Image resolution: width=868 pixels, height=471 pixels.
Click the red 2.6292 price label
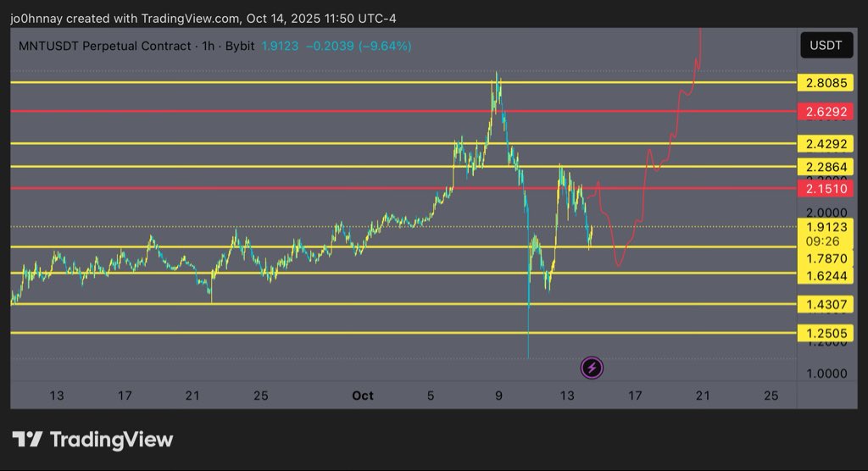[x=825, y=112]
